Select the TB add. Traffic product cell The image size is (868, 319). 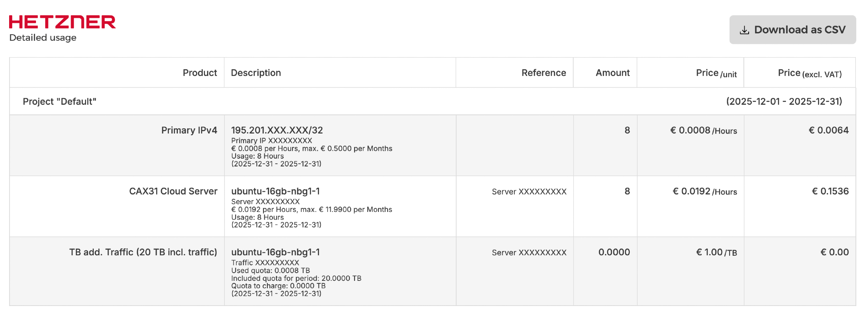click(x=143, y=252)
